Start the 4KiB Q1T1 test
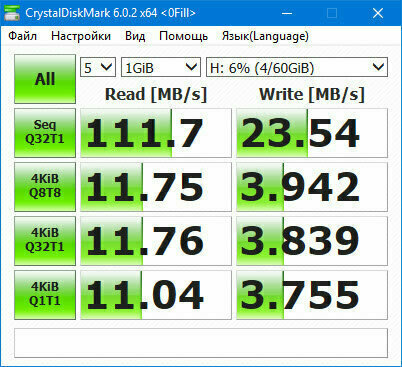The height and width of the screenshot is (367, 402). click(45, 295)
